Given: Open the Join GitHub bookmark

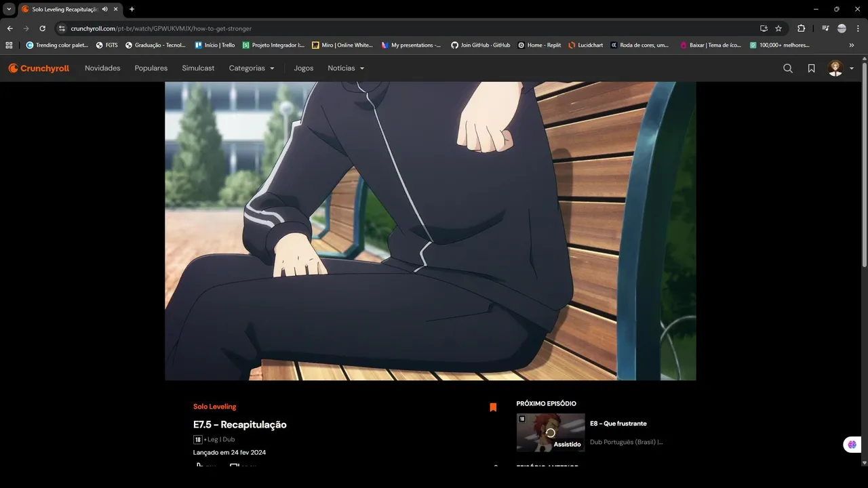Looking at the screenshot, I should pos(480,45).
